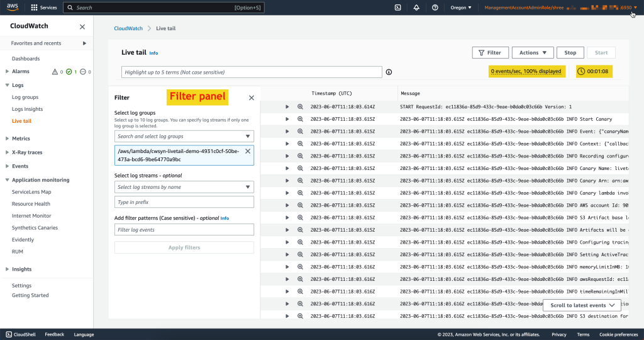Open the Search and select log groups dropdown

184,137
